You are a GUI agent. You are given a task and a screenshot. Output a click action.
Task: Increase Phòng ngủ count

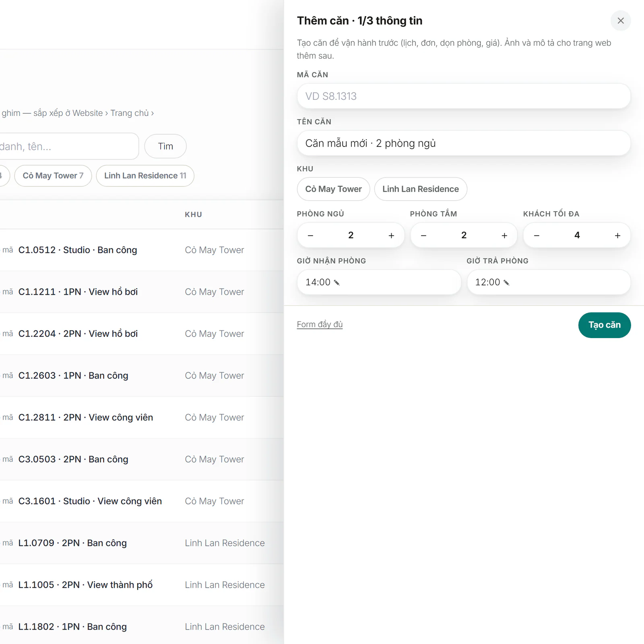pos(391,235)
